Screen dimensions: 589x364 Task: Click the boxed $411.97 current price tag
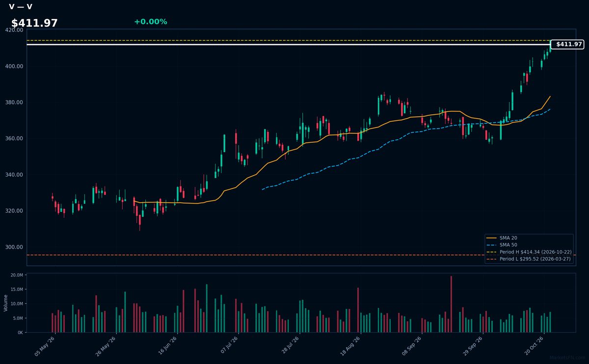pyautogui.click(x=567, y=44)
